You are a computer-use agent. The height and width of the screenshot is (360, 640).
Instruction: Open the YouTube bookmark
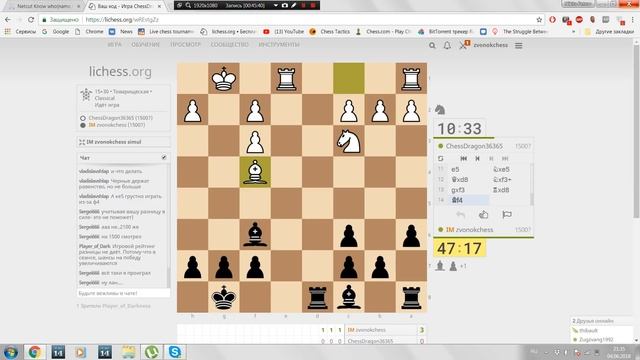[284, 31]
